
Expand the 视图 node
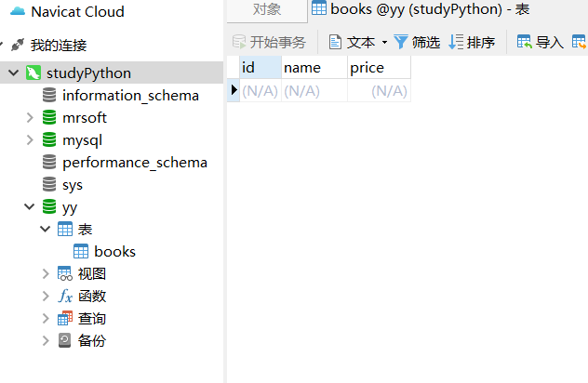46,273
